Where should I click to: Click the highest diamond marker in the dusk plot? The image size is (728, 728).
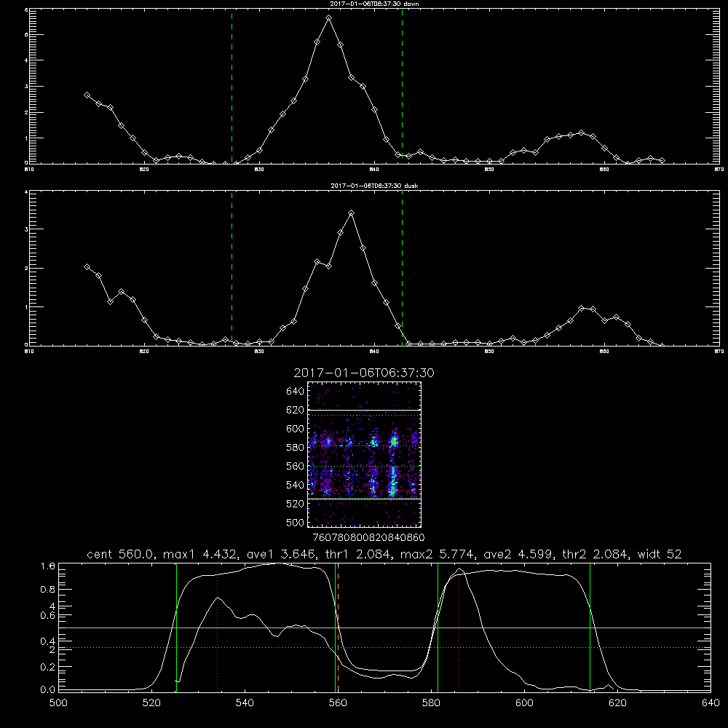pos(352,213)
